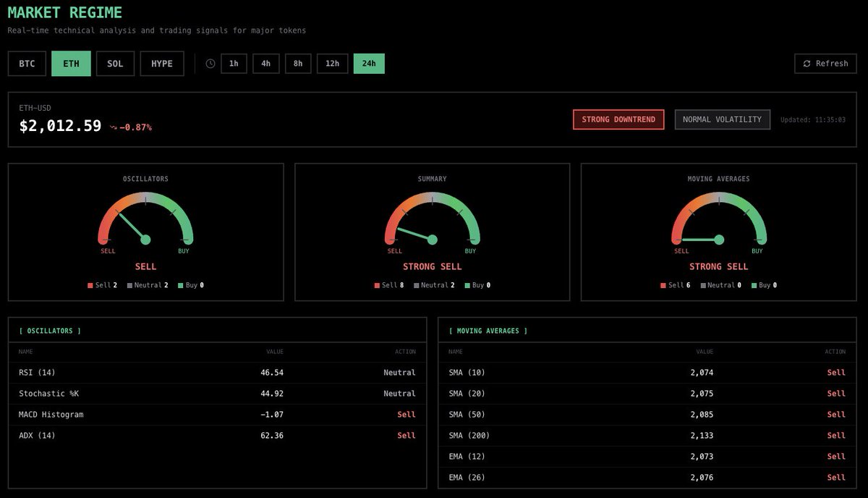Click the MACD Histogram row name

tap(51, 415)
